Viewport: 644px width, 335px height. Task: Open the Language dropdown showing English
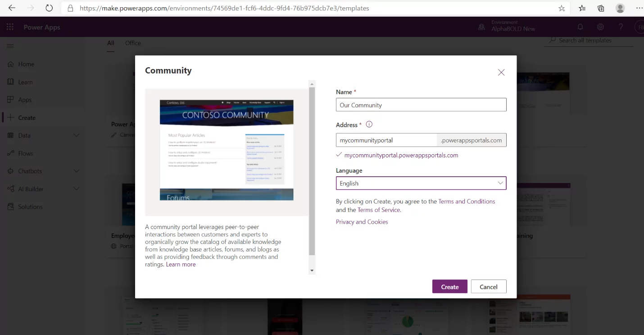421,183
